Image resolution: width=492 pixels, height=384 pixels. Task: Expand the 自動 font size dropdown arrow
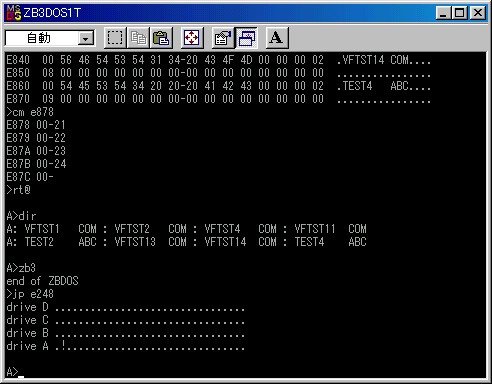coord(86,39)
